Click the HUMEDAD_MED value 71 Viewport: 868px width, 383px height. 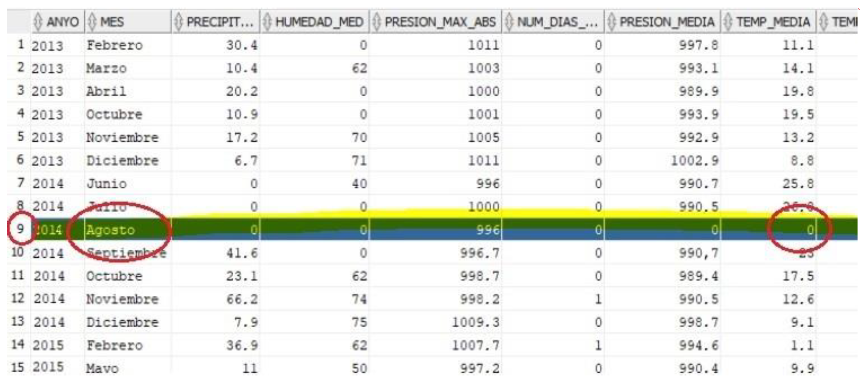(x=360, y=160)
